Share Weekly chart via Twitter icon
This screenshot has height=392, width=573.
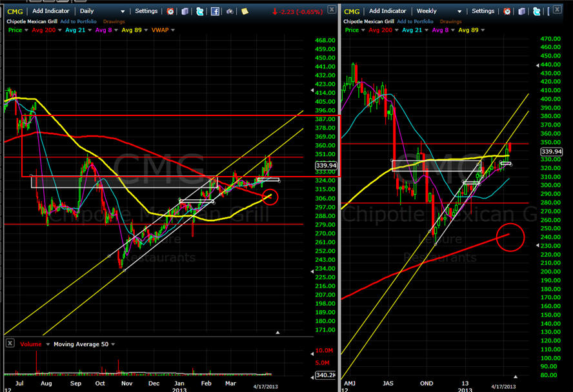click(x=536, y=12)
